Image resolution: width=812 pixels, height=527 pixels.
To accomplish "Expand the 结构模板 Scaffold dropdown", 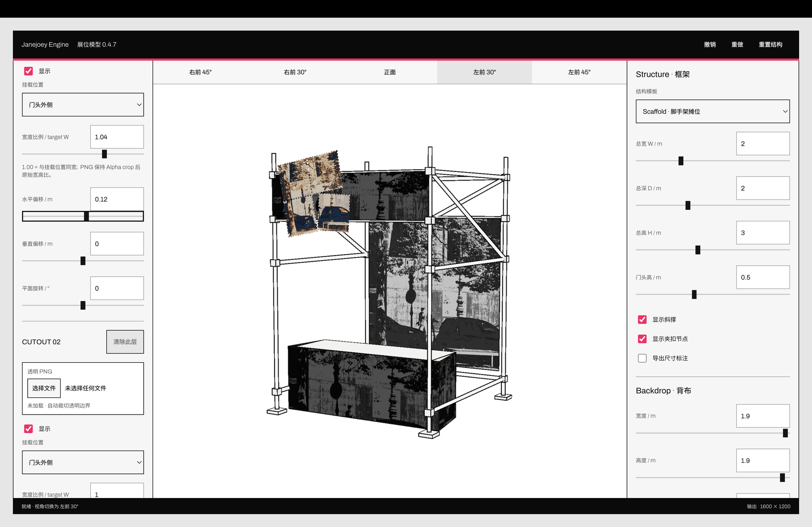I will (x=713, y=112).
